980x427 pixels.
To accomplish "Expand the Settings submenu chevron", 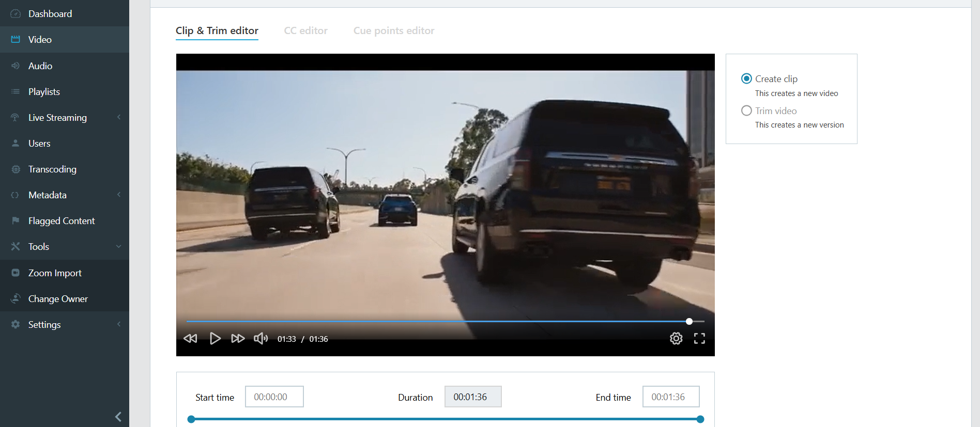I will pos(119,324).
